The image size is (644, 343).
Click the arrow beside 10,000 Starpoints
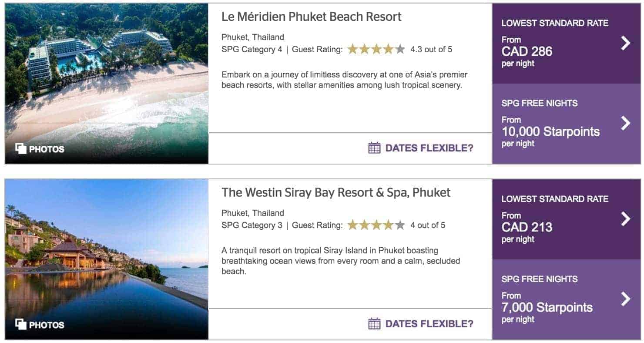(626, 123)
